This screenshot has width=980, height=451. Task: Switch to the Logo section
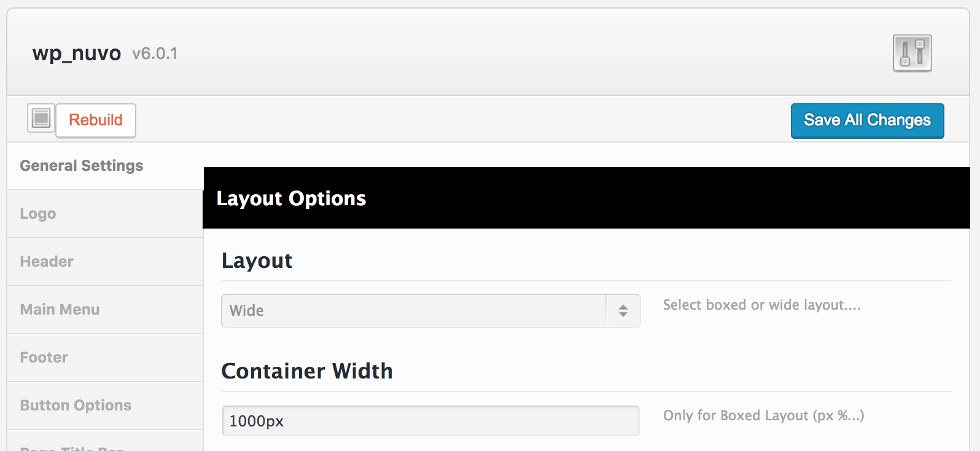38,214
